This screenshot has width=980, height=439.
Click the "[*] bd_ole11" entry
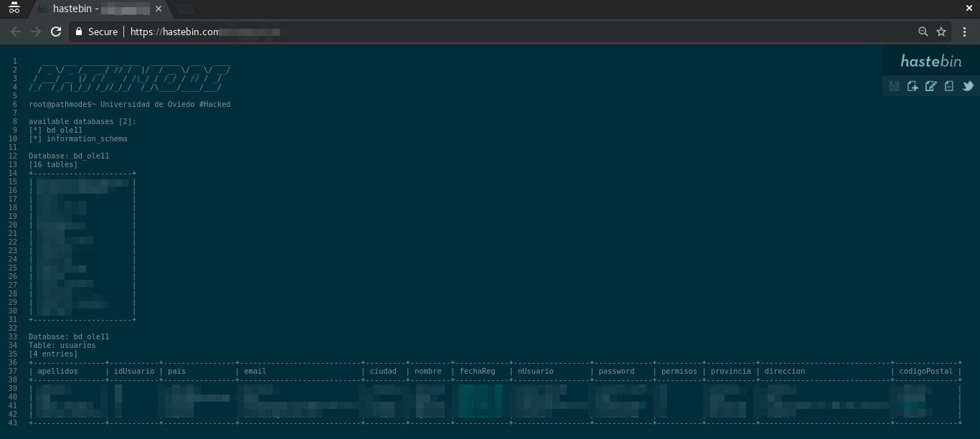click(56, 130)
